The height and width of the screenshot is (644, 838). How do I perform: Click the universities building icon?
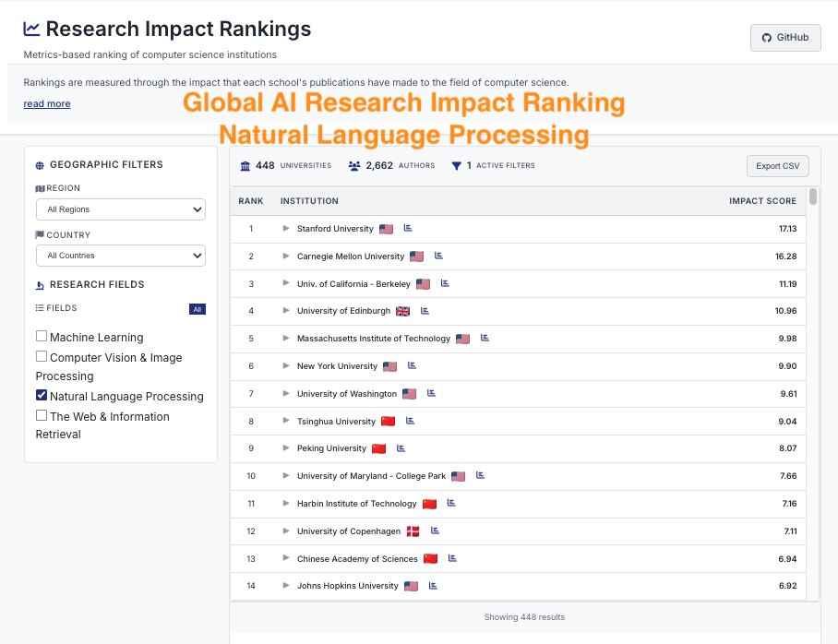pos(245,166)
